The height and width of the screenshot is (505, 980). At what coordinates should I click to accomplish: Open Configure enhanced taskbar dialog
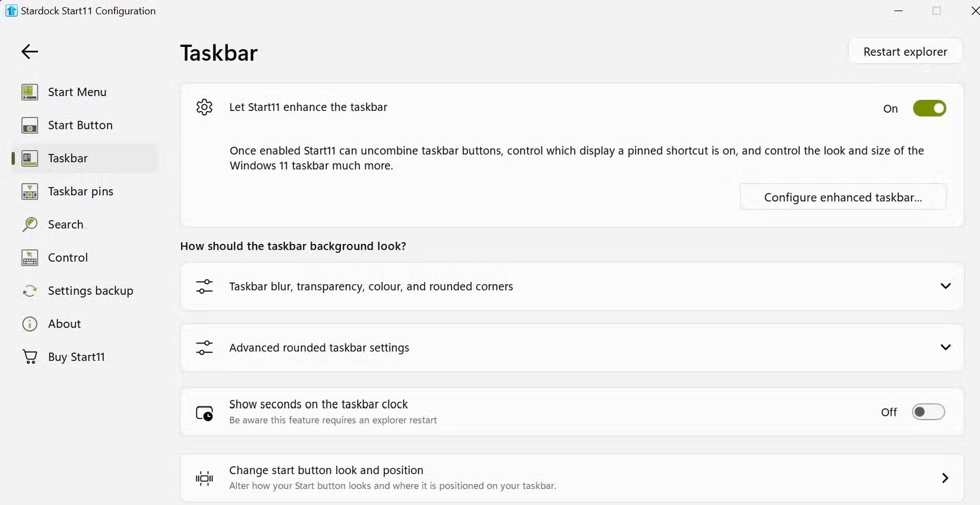(x=843, y=197)
